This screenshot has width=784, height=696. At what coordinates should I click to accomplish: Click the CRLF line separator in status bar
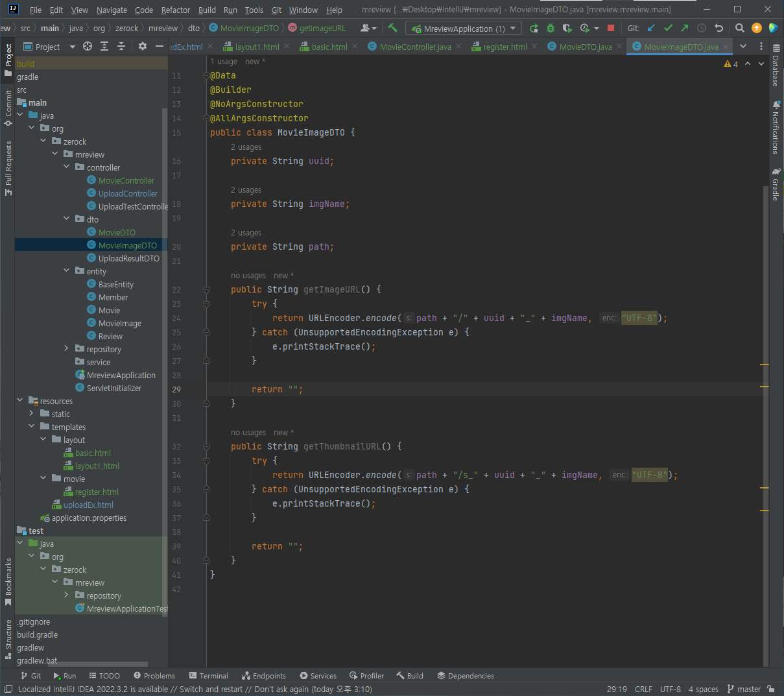644,689
